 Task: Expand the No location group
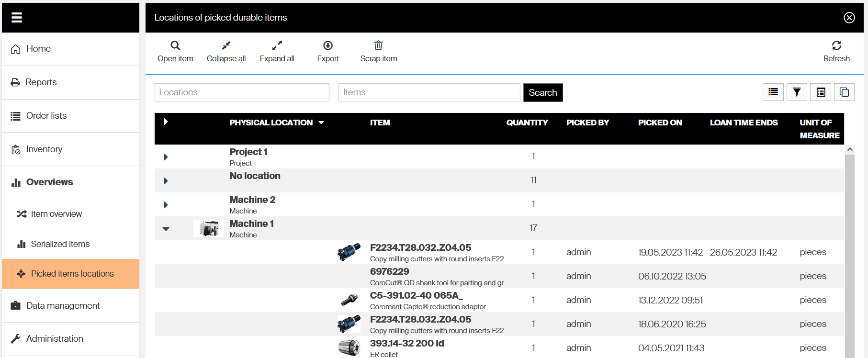[166, 181]
